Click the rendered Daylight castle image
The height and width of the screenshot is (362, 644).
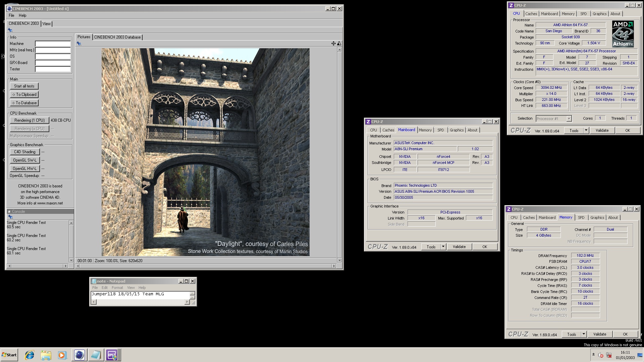coord(206,152)
